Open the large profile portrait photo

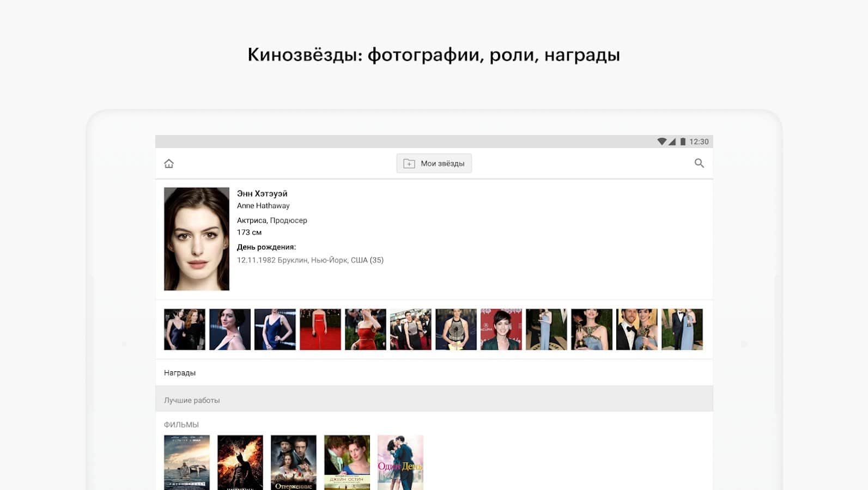pyautogui.click(x=197, y=239)
